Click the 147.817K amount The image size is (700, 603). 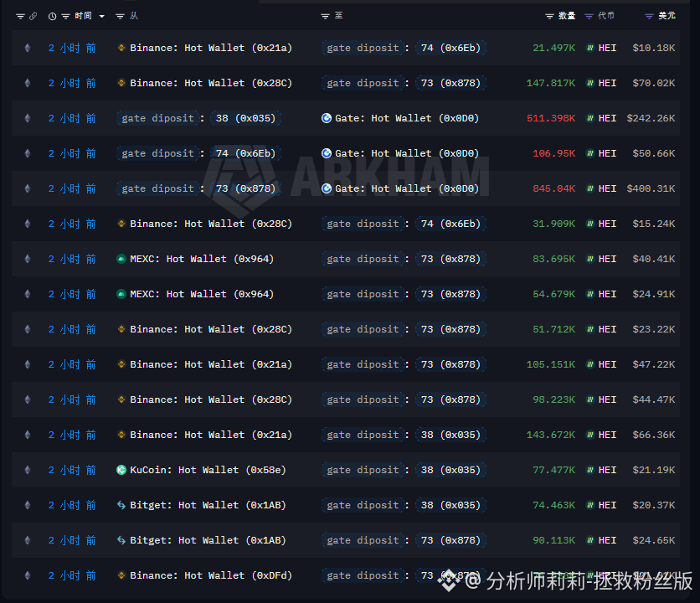550,83
